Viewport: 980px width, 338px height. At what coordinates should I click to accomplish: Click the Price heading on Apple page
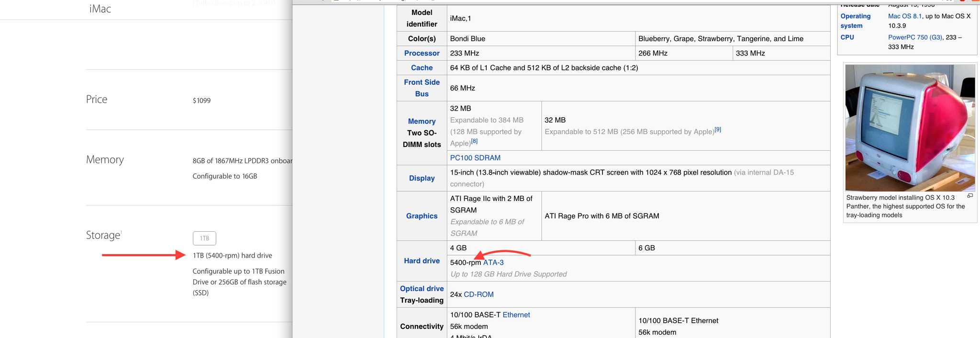point(97,99)
